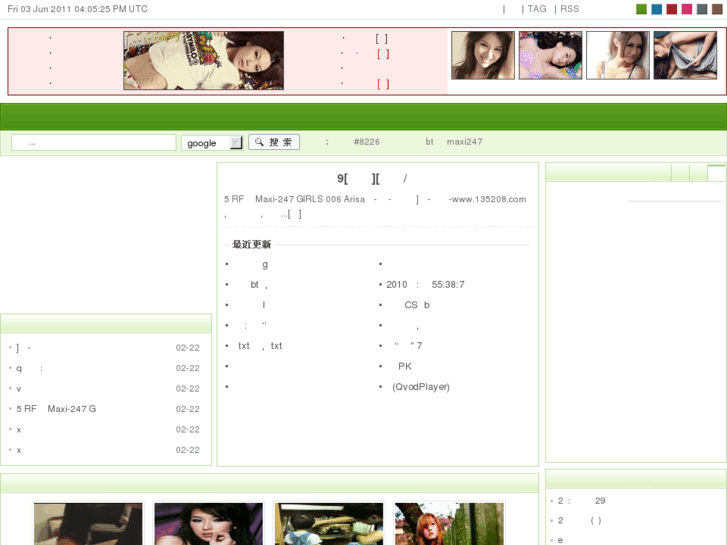The width and height of the screenshot is (727, 545).
Task: Open the blonde woman thumbnail in banner
Action: [618, 55]
